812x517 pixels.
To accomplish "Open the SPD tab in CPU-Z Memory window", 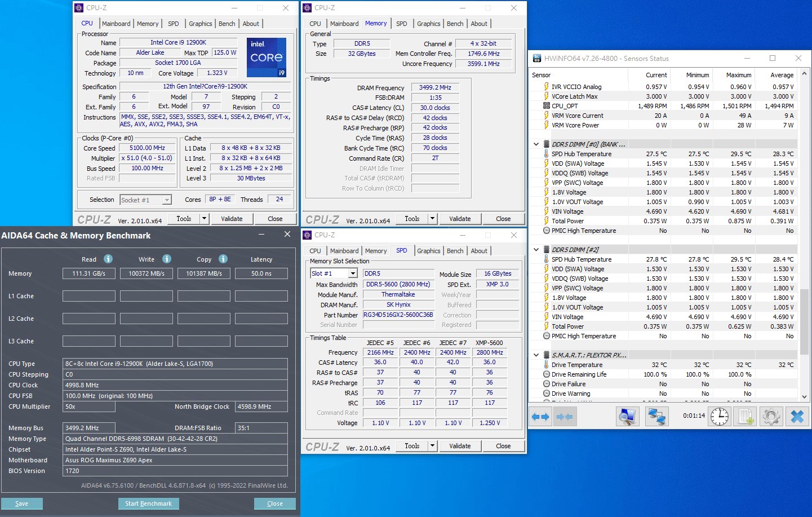I will [401, 24].
